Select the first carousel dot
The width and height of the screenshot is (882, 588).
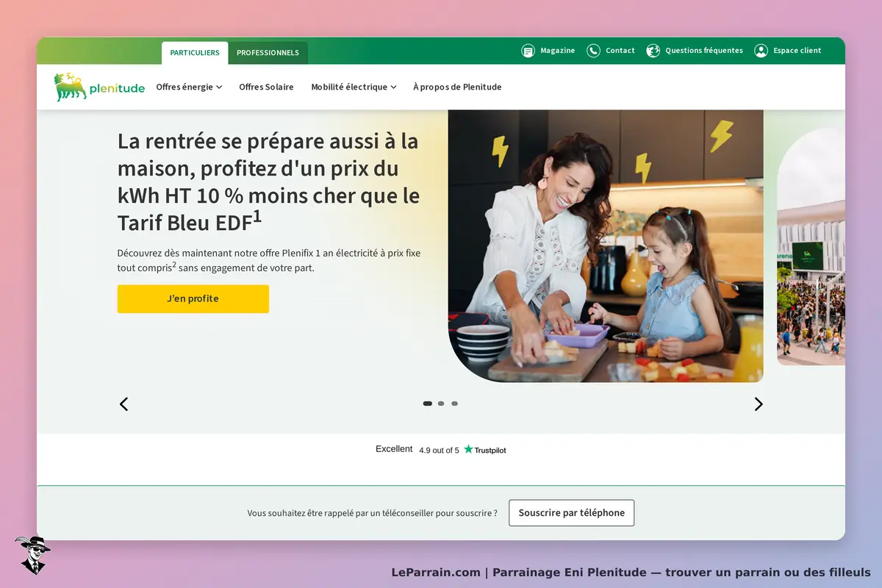coord(428,404)
